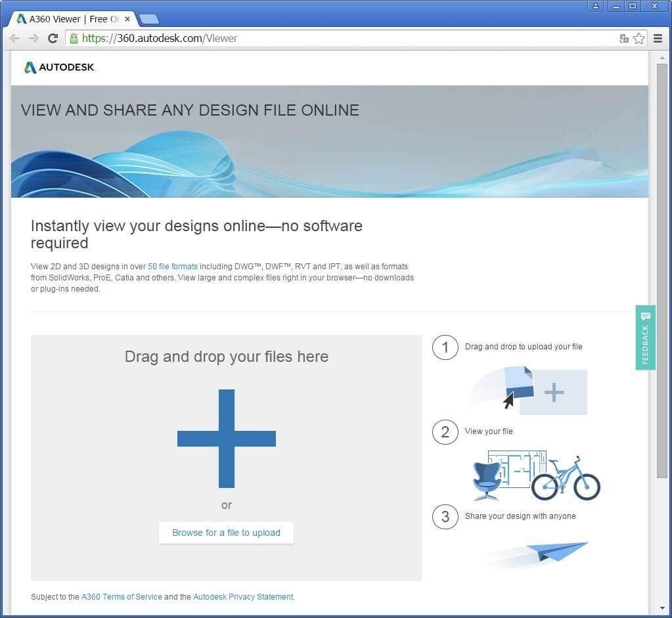Screen dimensions: 672x618
Task: Click the translate page icon in address bar
Action: (624, 39)
